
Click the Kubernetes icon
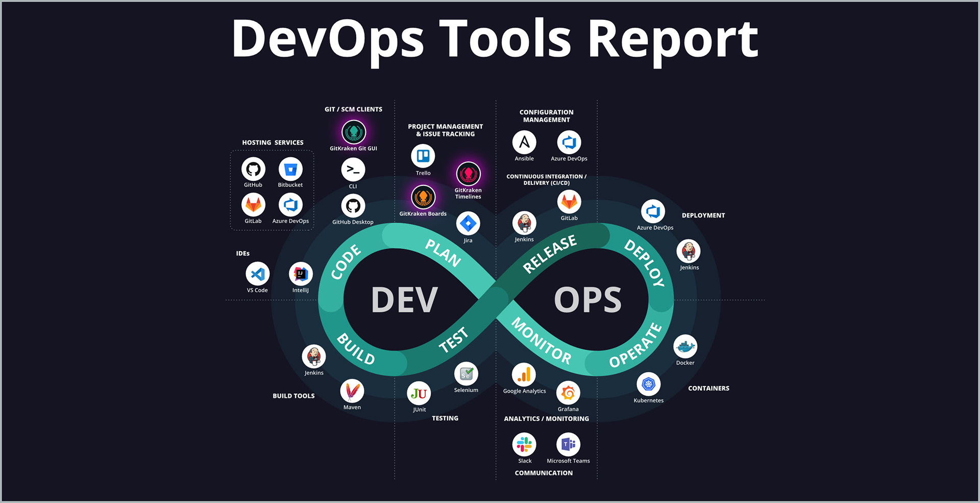649,384
